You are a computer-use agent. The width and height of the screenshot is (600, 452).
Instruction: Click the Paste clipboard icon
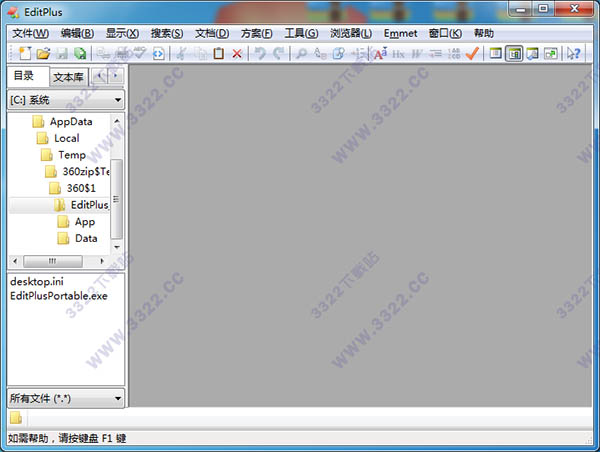(218, 53)
